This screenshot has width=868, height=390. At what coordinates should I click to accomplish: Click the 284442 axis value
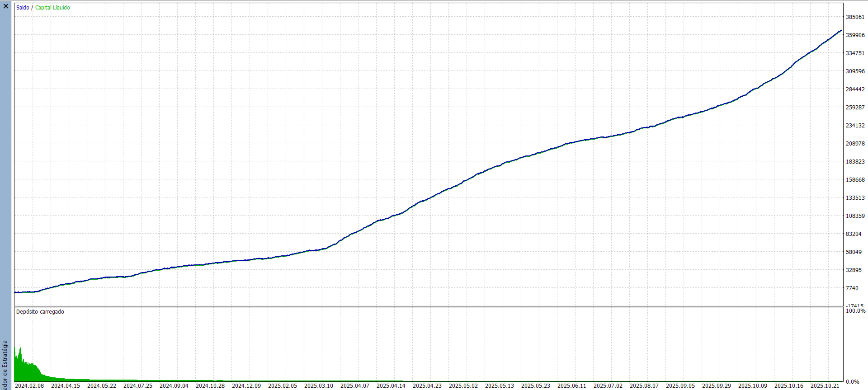click(855, 89)
